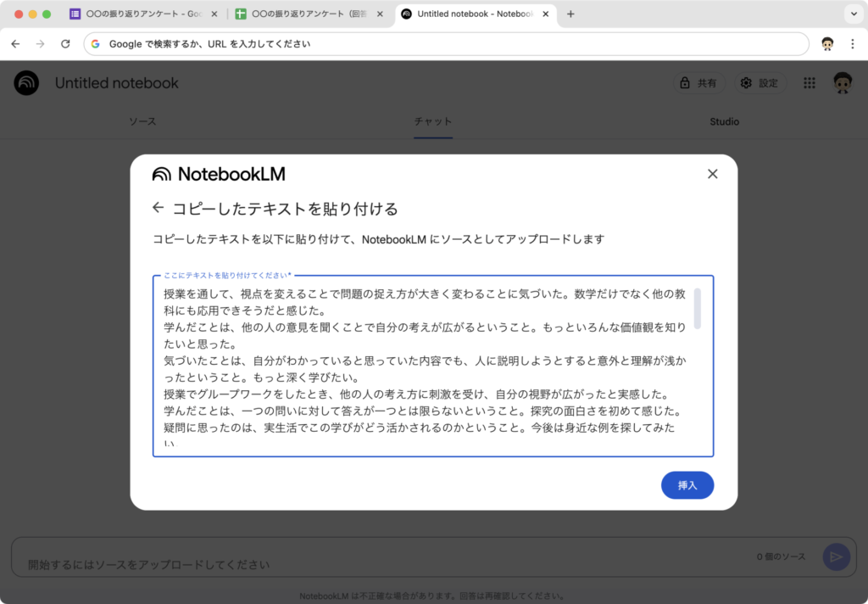Go back with the dialog's back arrow
The width and height of the screenshot is (868, 604).
(159, 208)
